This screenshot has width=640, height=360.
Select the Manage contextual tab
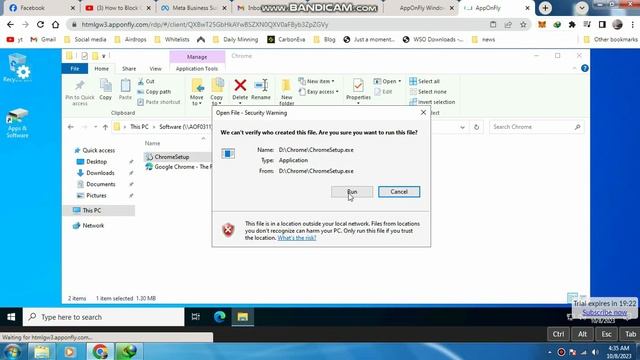click(x=197, y=57)
